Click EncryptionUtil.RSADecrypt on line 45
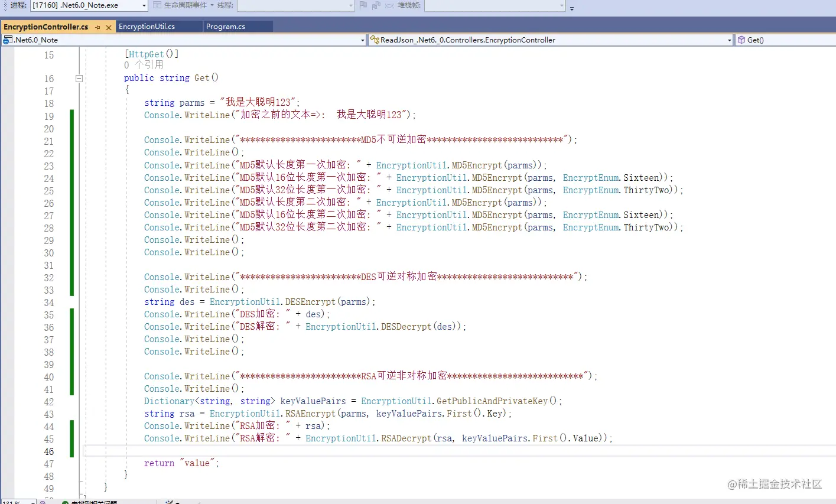836x504 pixels. point(368,438)
